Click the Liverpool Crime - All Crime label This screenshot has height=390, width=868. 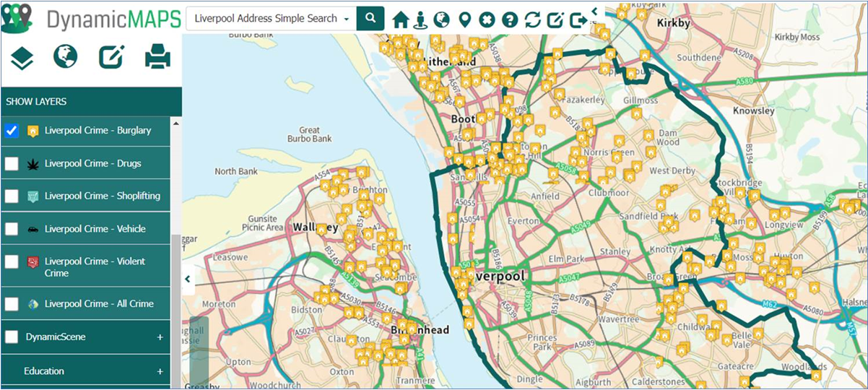click(x=99, y=304)
